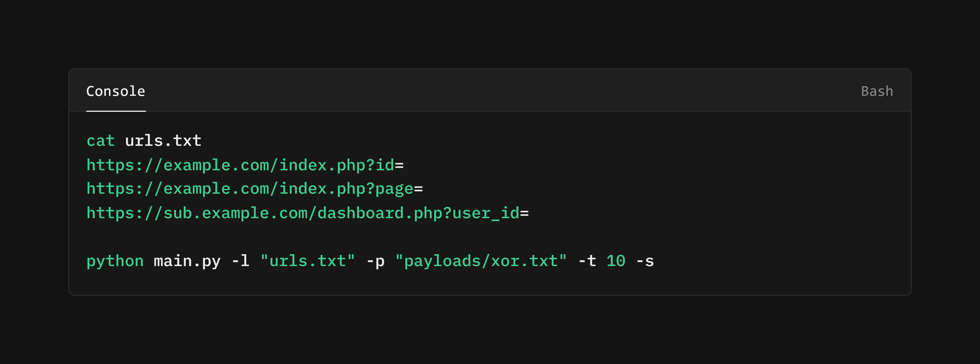980x364 pixels.
Task: Click the white underline beneath Console tab
Action: (116, 111)
